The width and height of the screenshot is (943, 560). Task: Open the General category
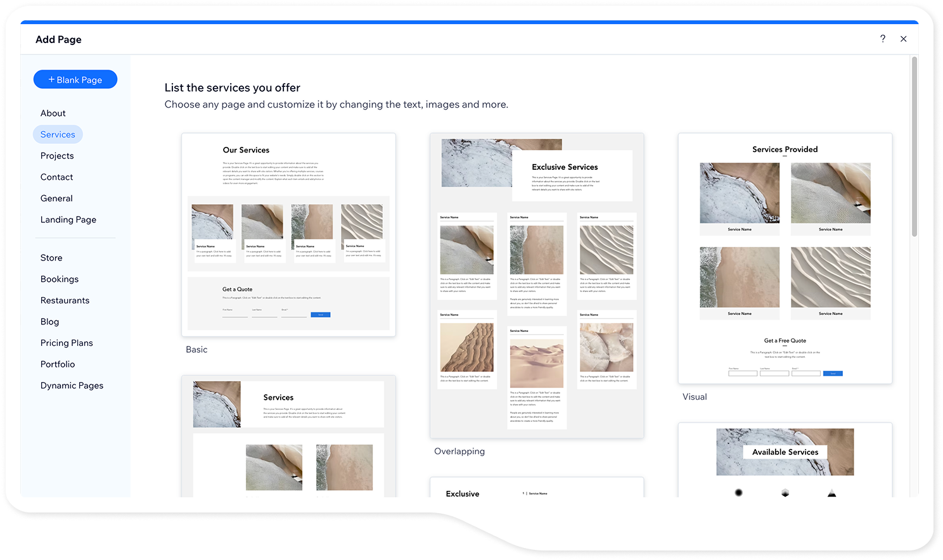point(56,198)
